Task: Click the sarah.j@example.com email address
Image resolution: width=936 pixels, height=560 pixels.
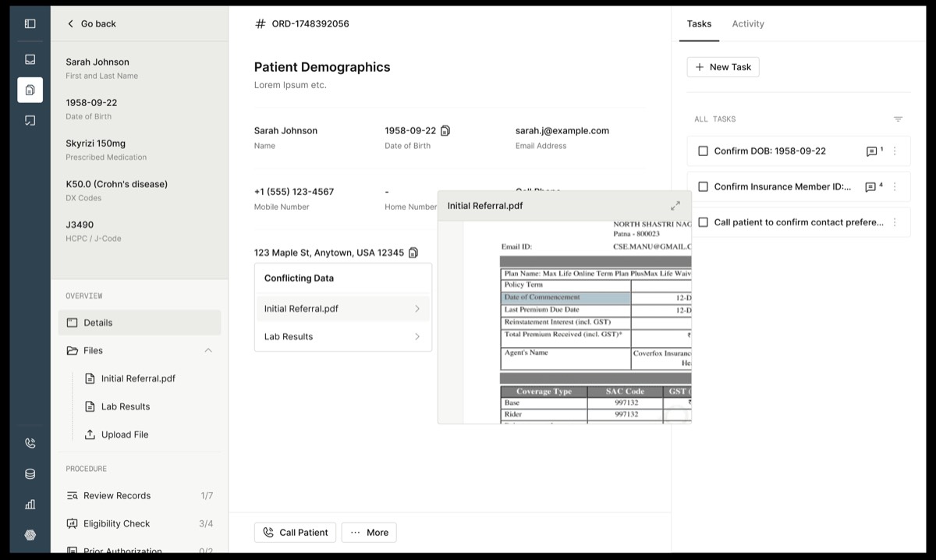Action: pos(562,130)
